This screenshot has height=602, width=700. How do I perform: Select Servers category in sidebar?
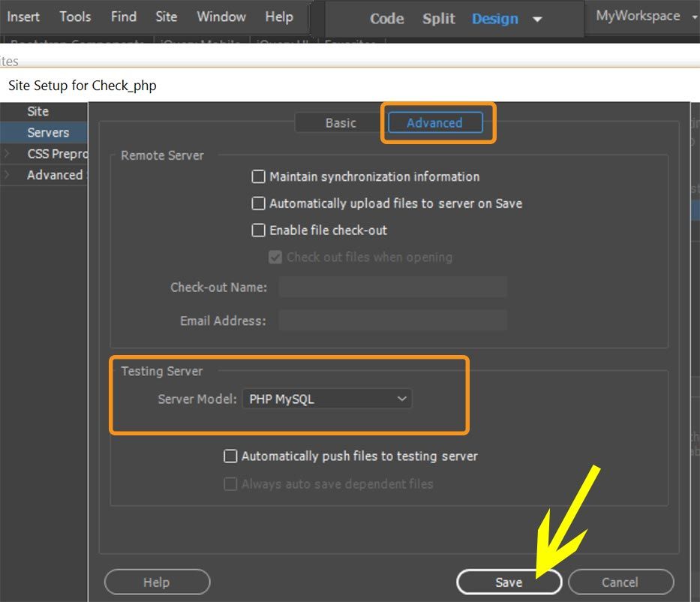[44, 133]
